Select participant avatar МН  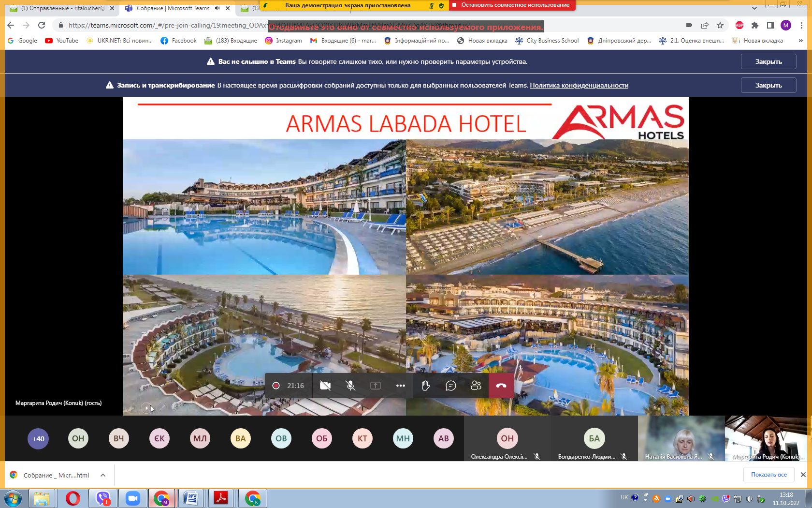(403, 439)
